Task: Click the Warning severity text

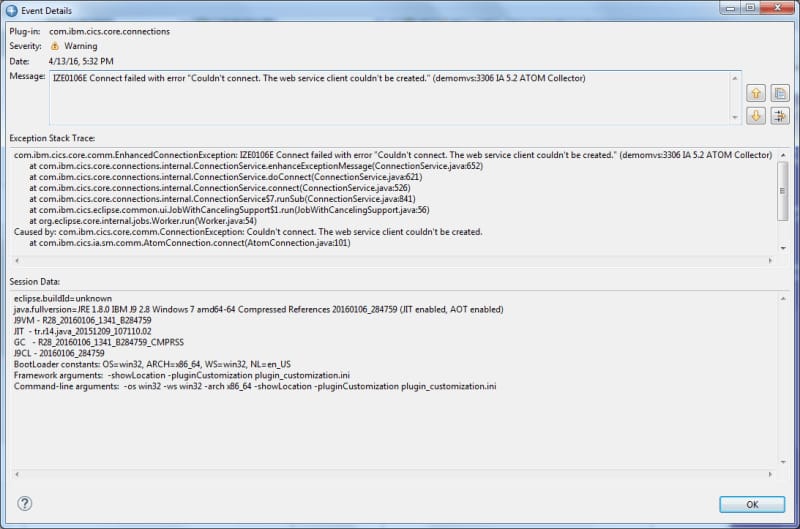Action: (x=81, y=46)
